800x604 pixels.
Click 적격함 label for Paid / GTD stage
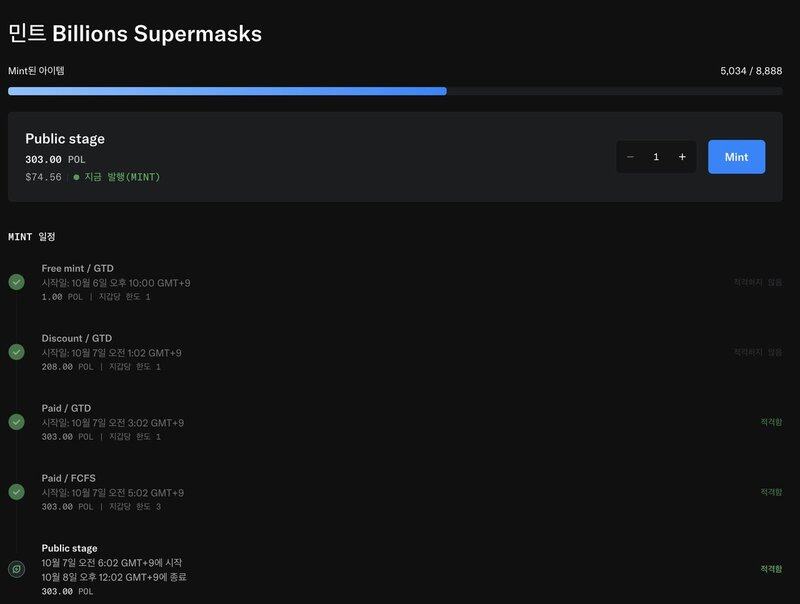[770, 422]
